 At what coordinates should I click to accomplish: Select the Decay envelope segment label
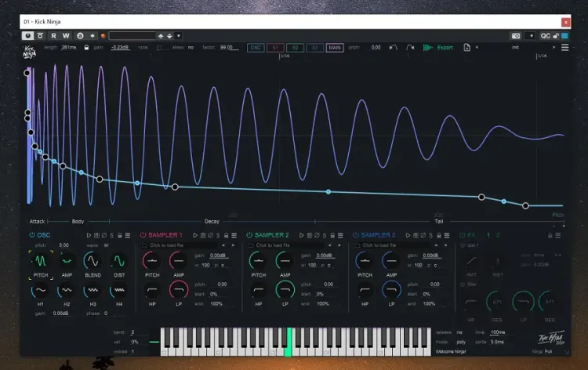212,222
